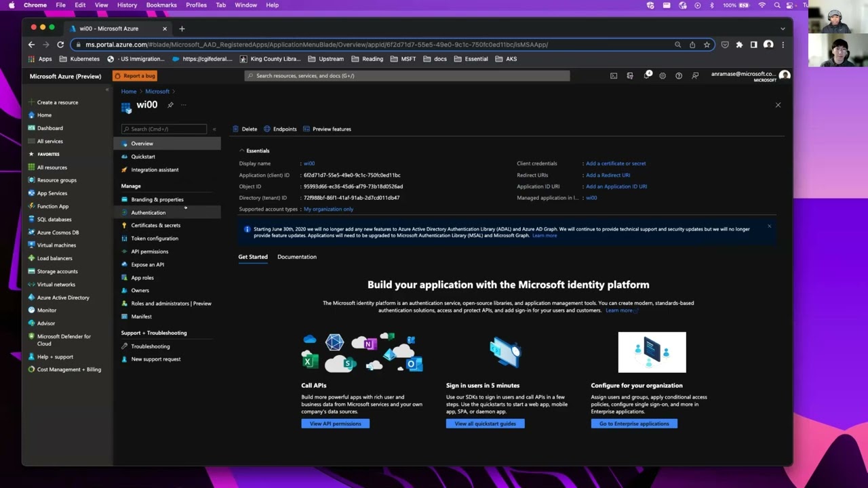Switch to the Documentation tab
Image resolution: width=868 pixels, height=488 pixels.
(x=297, y=257)
